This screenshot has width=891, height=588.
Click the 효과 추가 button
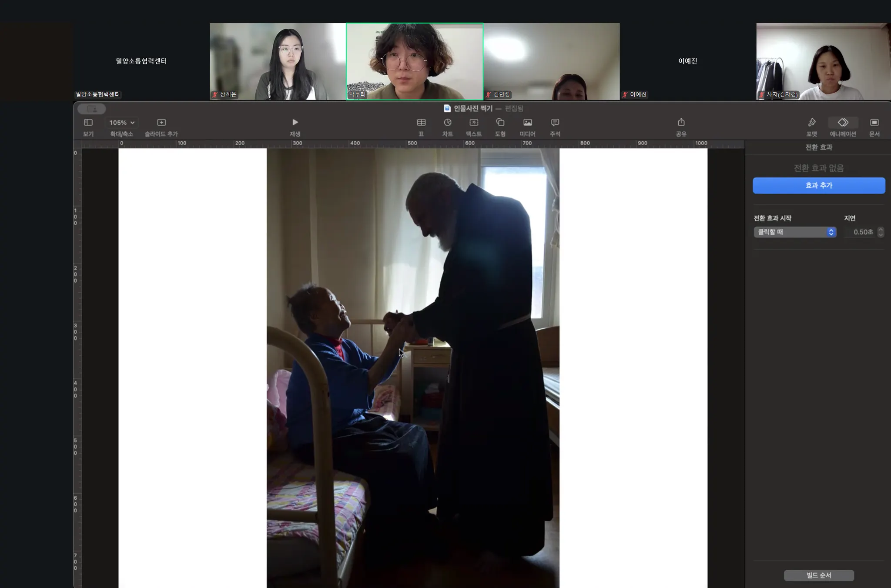pyautogui.click(x=818, y=185)
